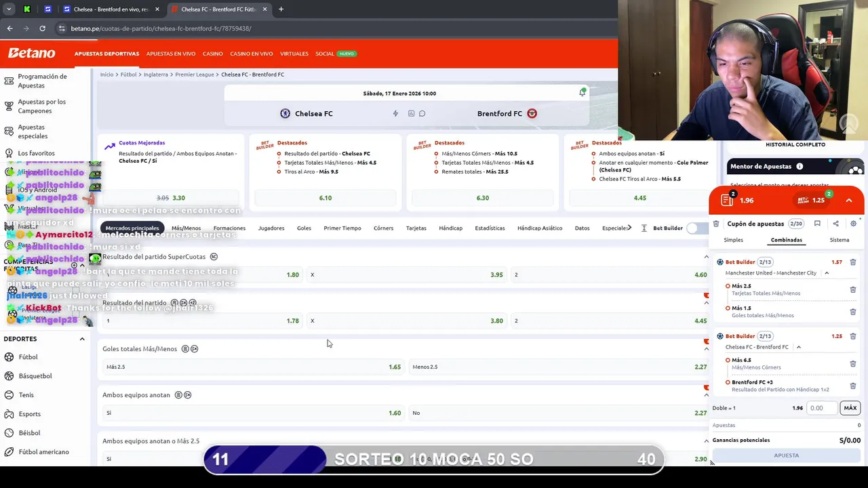Image resolution: width=868 pixels, height=488 pixels.
Task: Toggle the Bet Builder switch
Action: 696,228
